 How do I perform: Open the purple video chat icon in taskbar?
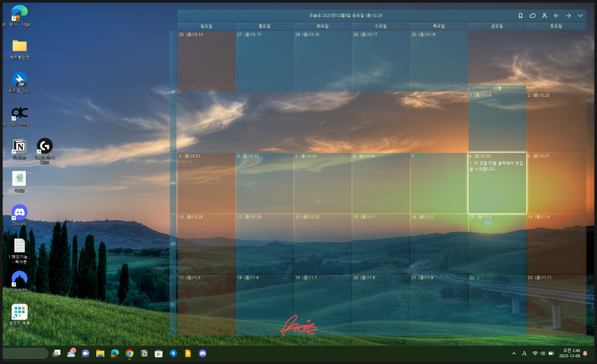86,354
